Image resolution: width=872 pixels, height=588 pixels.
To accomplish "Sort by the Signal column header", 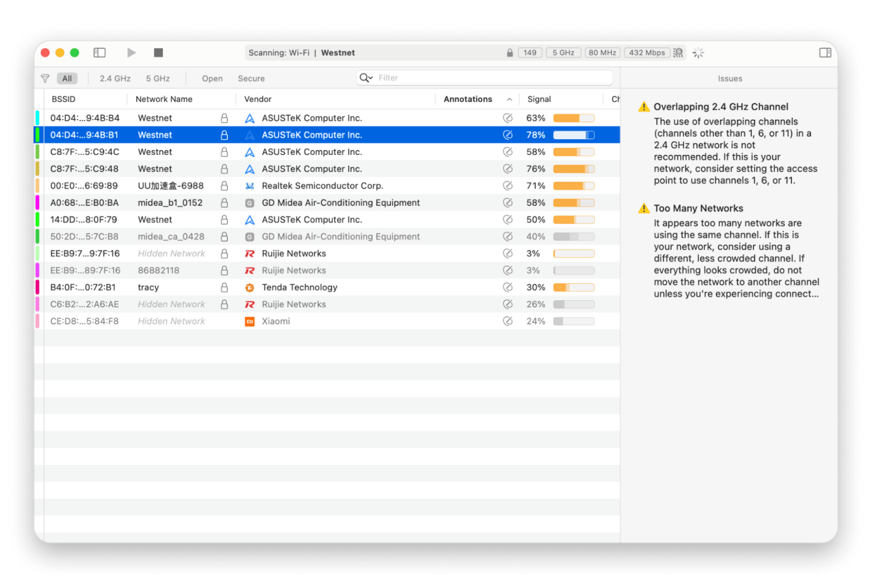I will tap(539, 99).
